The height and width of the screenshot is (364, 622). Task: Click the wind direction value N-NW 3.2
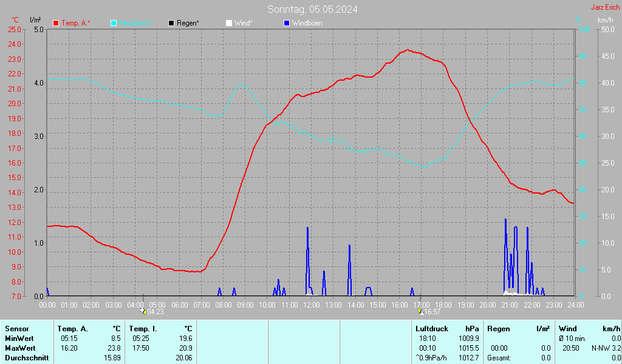coord(607,348)
